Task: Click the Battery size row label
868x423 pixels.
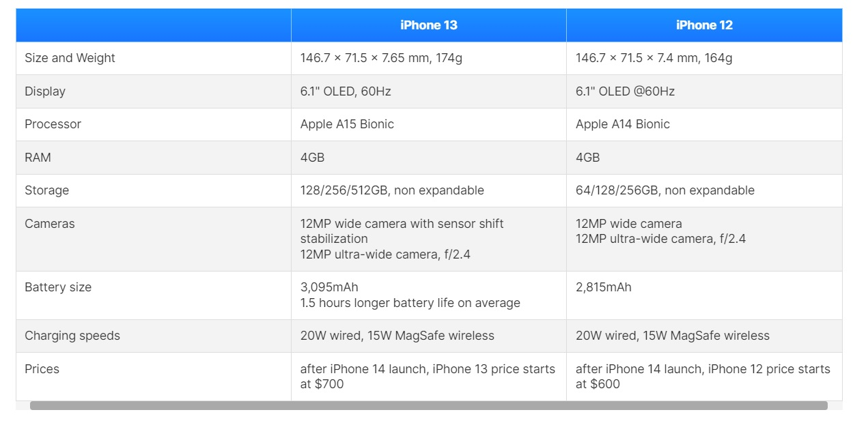Action: tap(58, 287)
